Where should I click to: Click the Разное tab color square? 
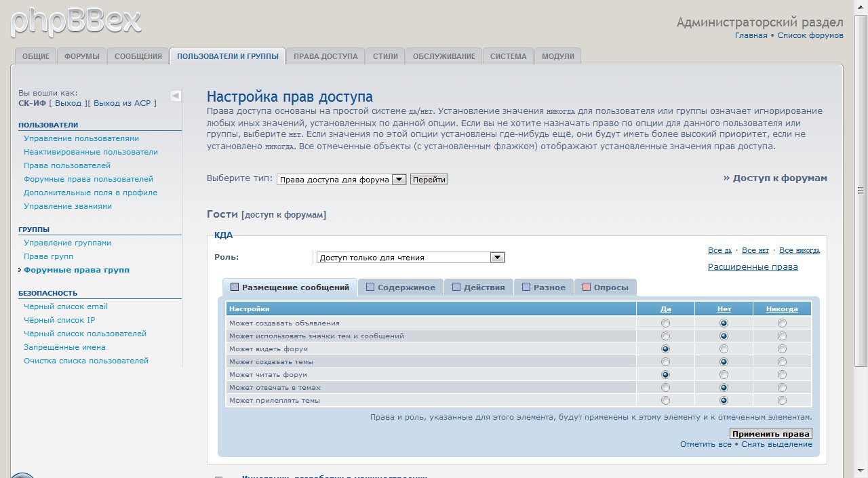[526, 287]
